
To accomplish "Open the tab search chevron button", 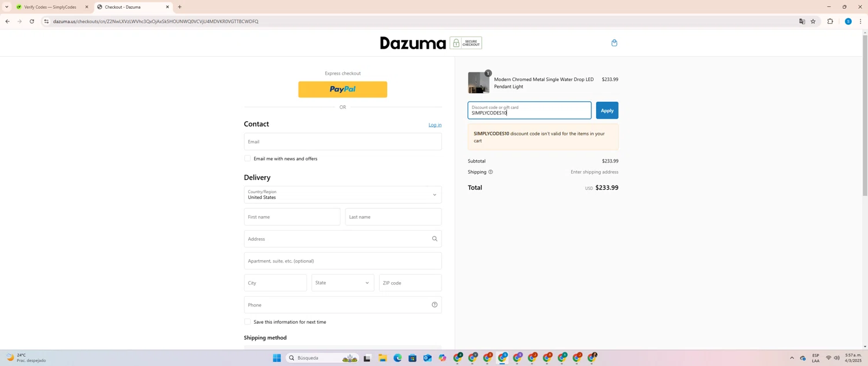I will pyautogui.click(x=6, y=7).
